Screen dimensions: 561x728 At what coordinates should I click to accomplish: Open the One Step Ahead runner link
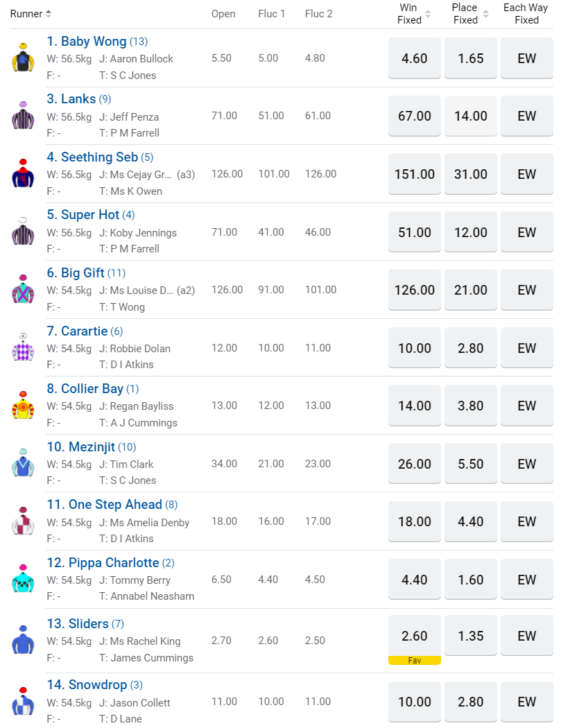click(x=115, y=505)
